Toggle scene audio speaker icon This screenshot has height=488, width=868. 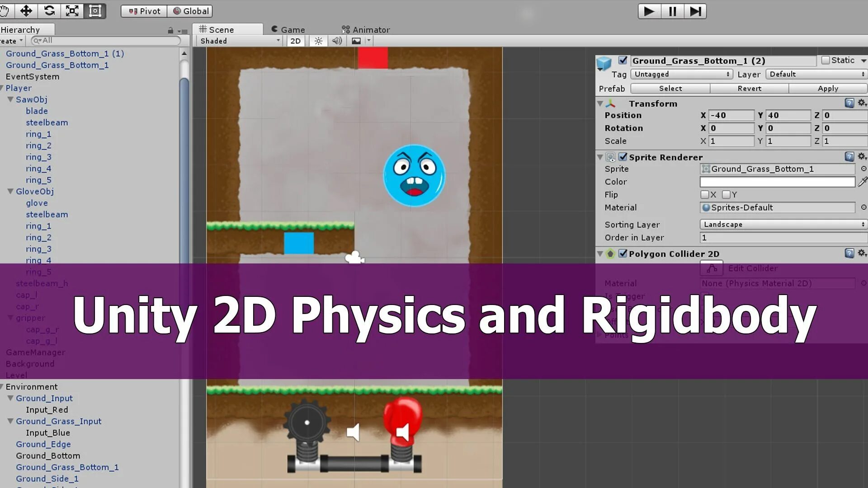coord(337,41)
